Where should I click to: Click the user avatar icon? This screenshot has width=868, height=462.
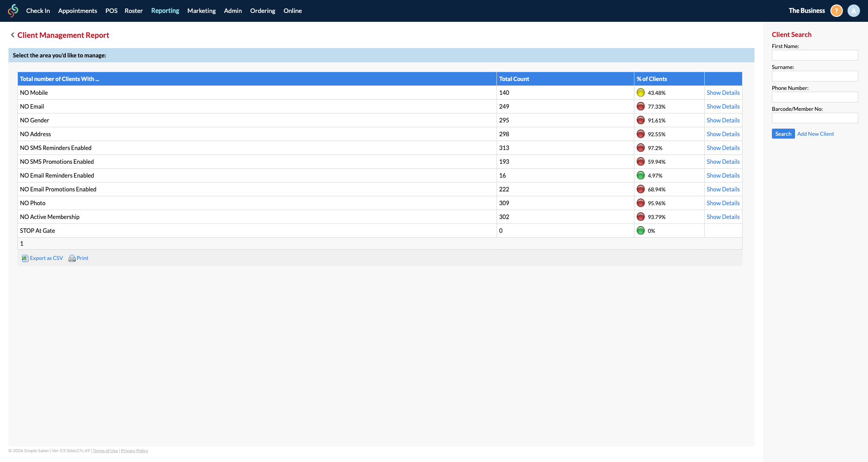[x=854, y=10]
